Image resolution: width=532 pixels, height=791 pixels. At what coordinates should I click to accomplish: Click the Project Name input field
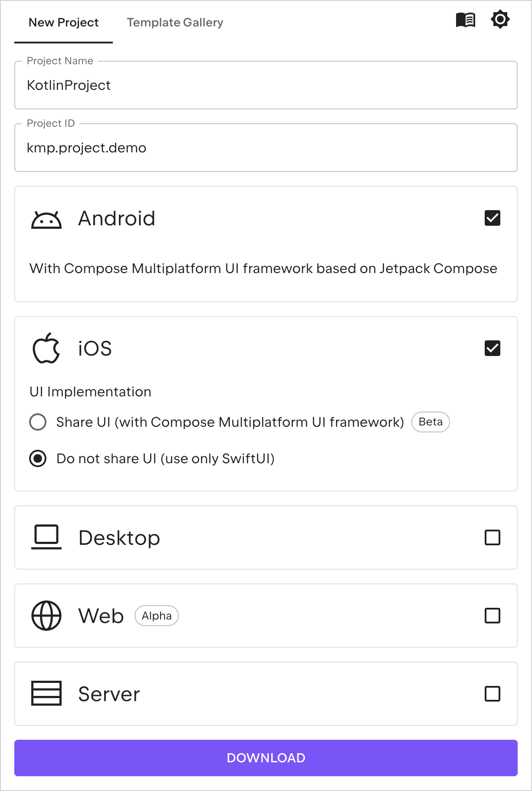pyautogui.click(x=266, y=85)
